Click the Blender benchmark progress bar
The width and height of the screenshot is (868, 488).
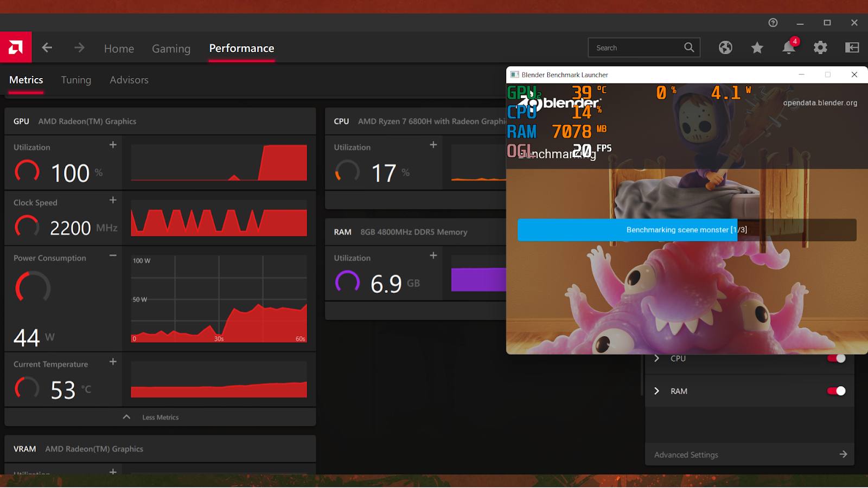coord(687,230)
